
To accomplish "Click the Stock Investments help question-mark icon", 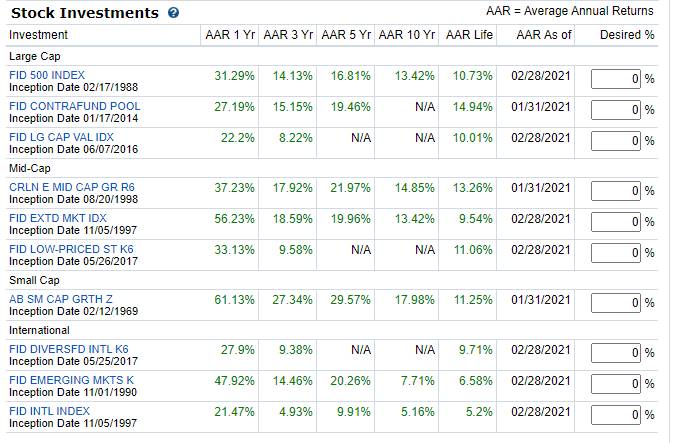I will click(x=173, y=13).
